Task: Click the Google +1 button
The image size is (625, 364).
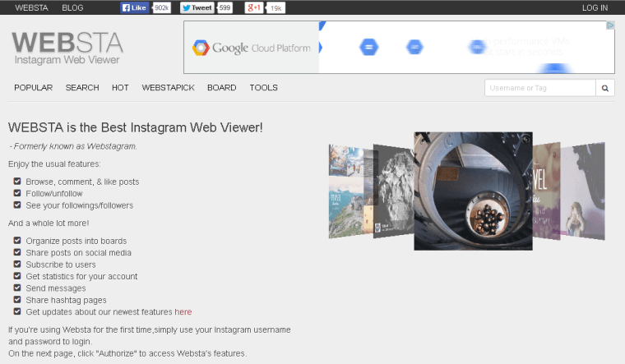Action: point(254,7)
